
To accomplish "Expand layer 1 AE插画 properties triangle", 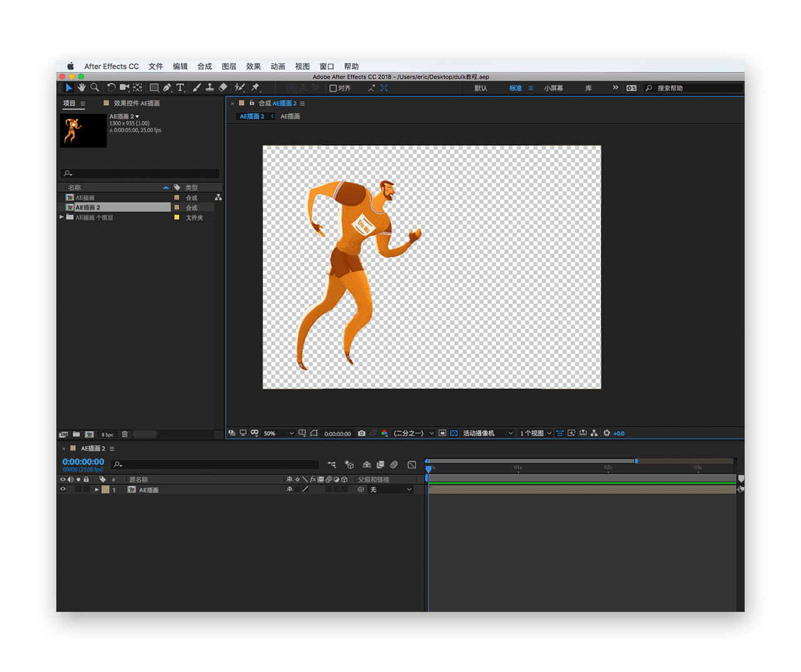I will [97, 489].
